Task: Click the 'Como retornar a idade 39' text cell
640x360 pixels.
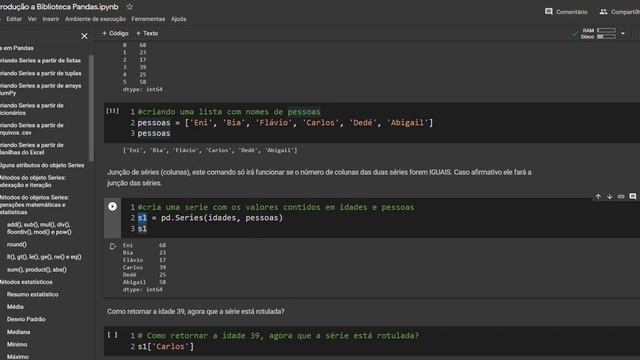Action: [196, 311]
